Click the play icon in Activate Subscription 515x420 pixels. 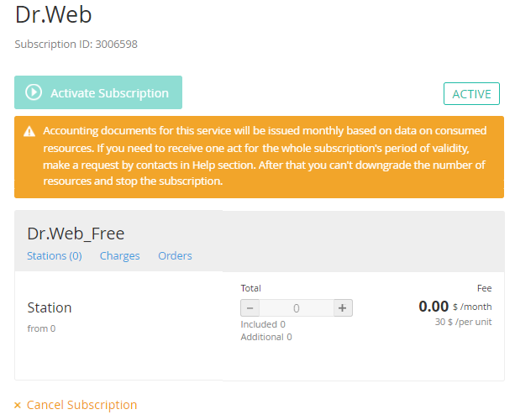tap(34, 92)
